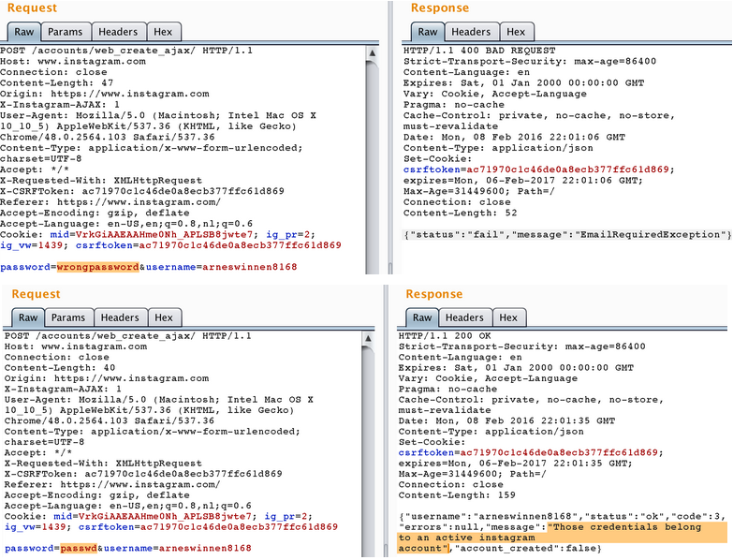733x560 pixels.
Task: Open Hex tab in bottom Response panel
Action: pyautogui.click(x=508, y=317)
